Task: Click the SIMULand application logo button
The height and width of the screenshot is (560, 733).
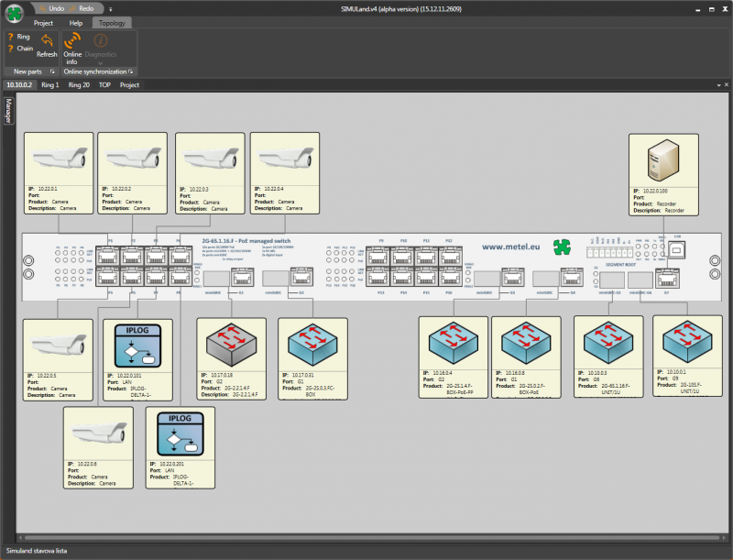Action: (13, 12)
